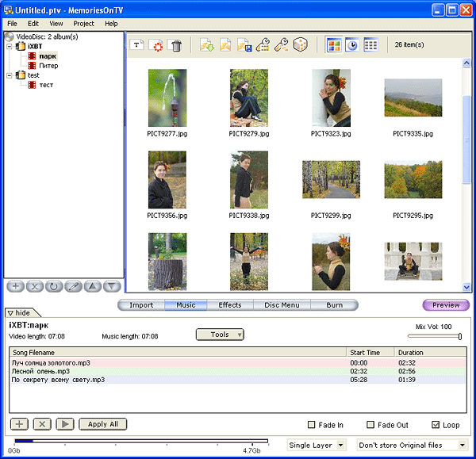Collapse the bottom panel with the hide tab
Image resolution: width=476 pixels, height=459 pixels.
[x=21, y=313]
